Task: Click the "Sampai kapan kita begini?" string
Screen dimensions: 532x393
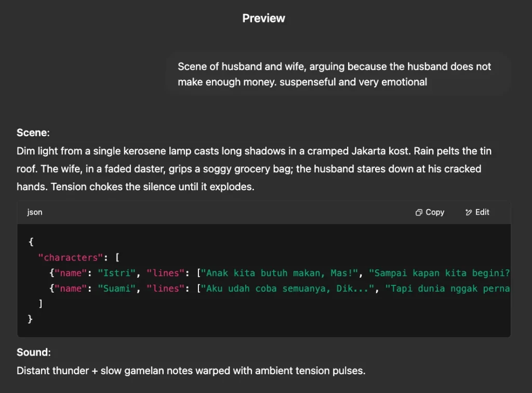Action: [439, 273]
